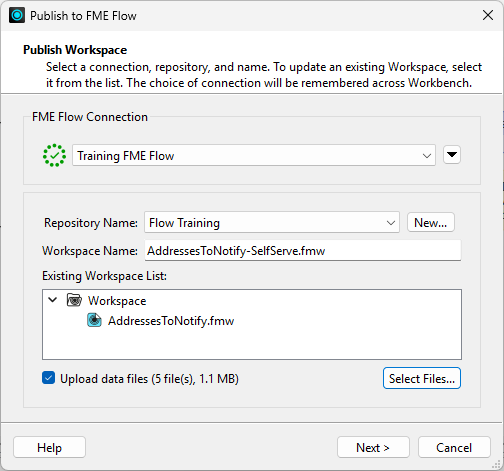Click the green connection status checkmark icon
The width and height of the screenshot is (504, 471).
(54, 155)
